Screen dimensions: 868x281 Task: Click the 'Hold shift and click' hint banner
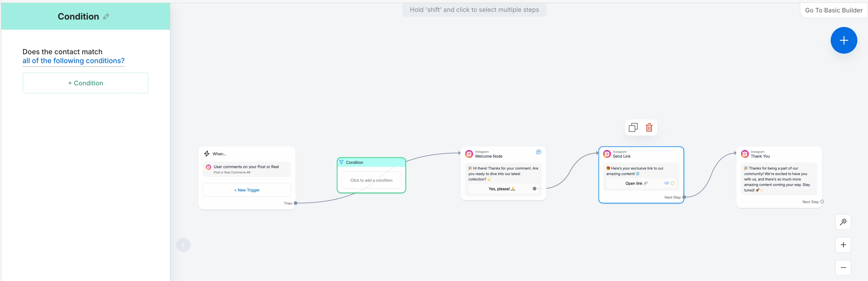click(x=475, y=10)
